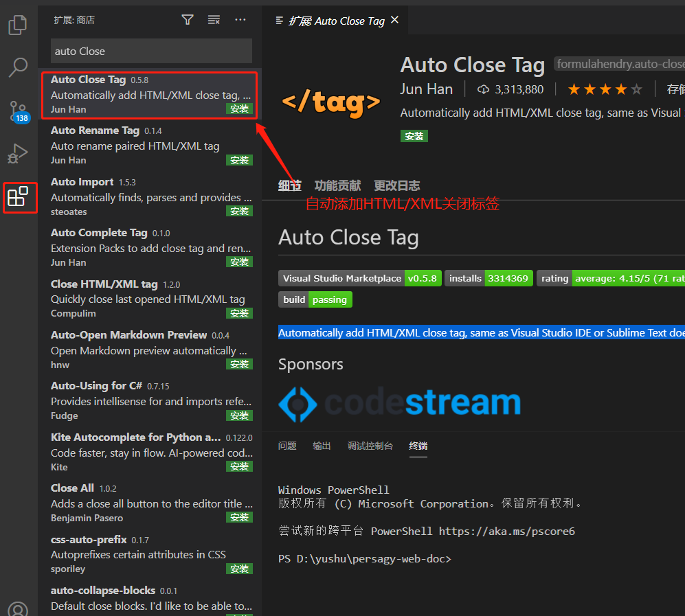This screenshot has height=616, width=685.
Task: Open the 调试控制台 panel tab
Action: point(370,446)
